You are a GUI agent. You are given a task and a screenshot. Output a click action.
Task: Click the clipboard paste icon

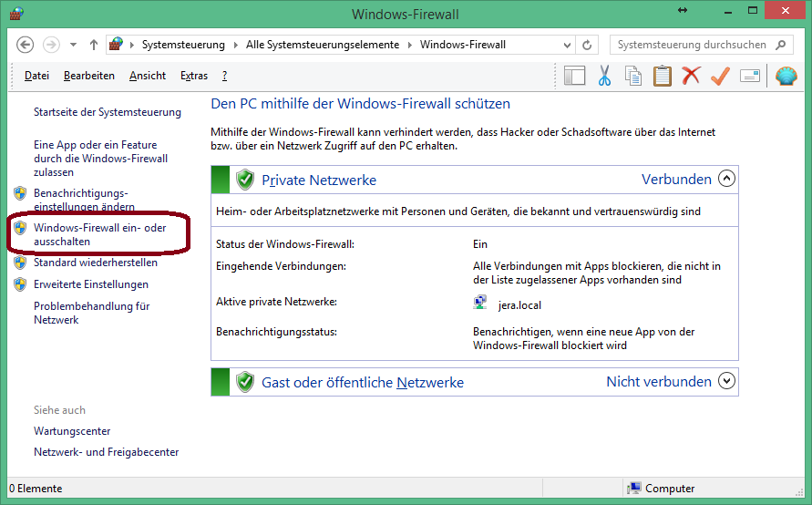click(x=662, y=77)
